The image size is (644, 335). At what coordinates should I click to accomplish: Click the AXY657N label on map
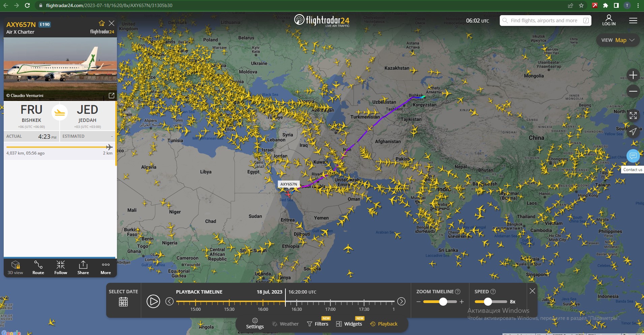(289, 184)
